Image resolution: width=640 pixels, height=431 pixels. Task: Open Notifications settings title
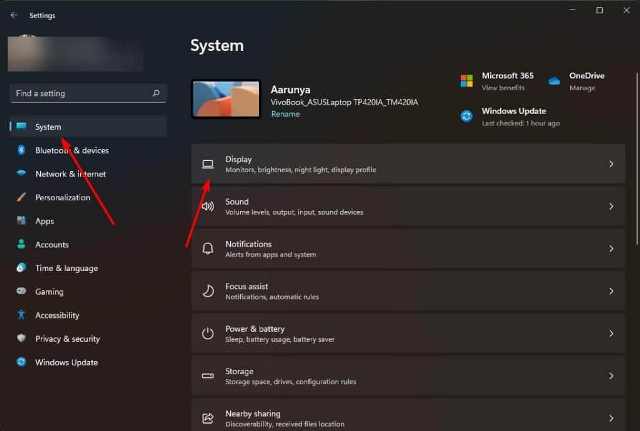(248, 244)
